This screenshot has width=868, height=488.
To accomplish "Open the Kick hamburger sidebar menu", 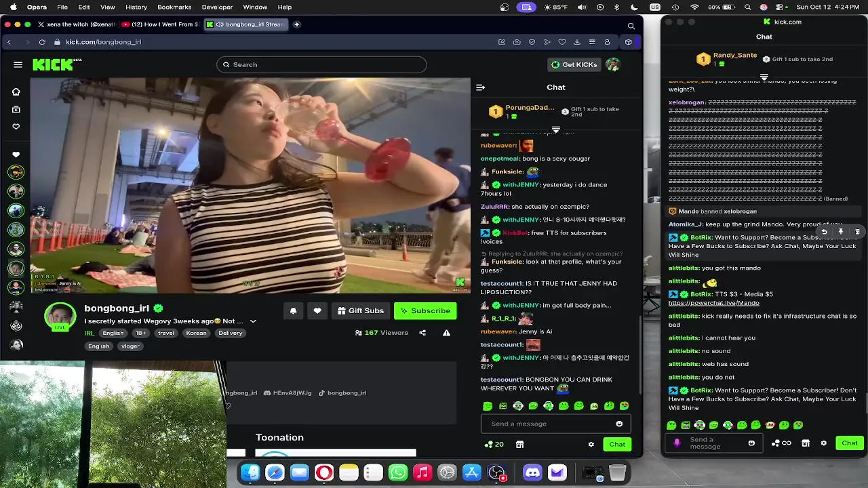I will coord(18,64).
